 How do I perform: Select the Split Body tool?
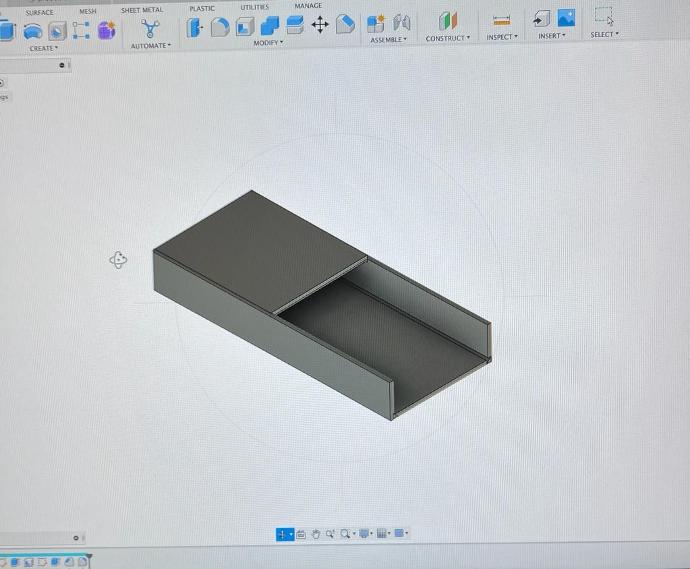295,25
